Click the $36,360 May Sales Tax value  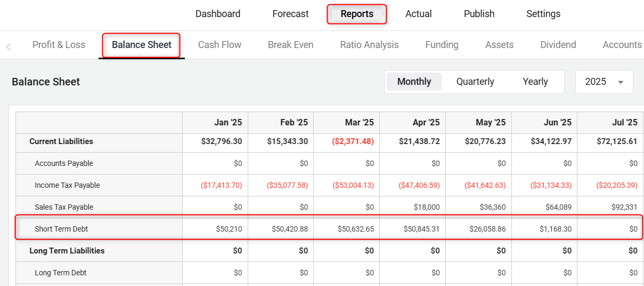(492, 207)
